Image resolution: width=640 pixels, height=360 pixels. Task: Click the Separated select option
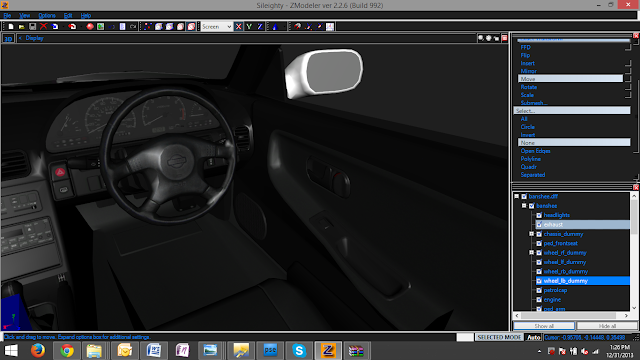533,175
